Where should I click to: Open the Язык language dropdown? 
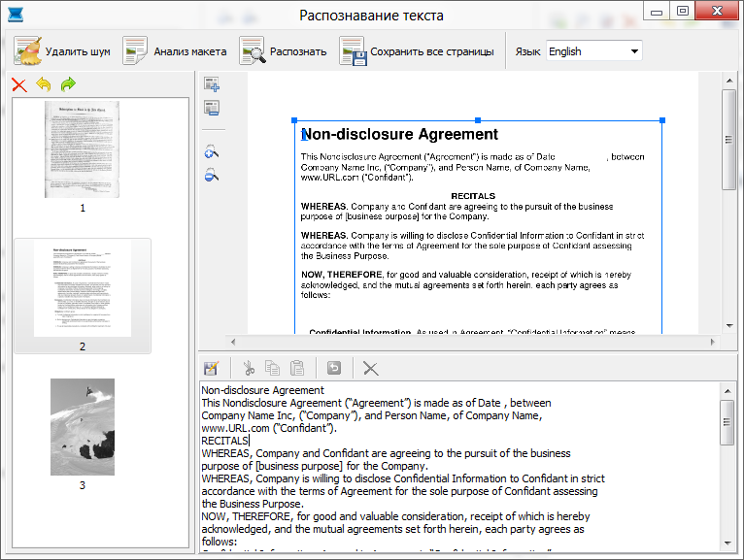tap(593, 51)
